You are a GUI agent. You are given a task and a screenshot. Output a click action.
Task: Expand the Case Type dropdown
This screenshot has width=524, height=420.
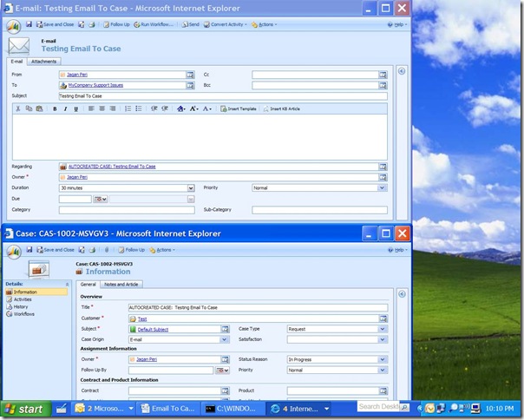(x=383, y=329)
